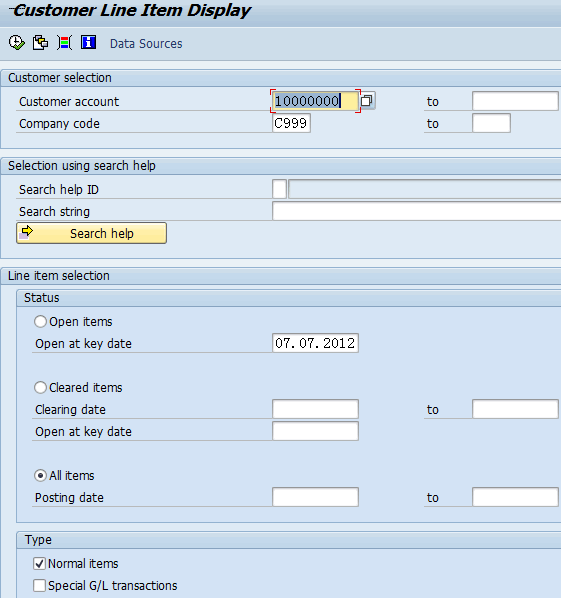Open the Dynamic selections icon
The height and width of the screenshot is (598, 561).
coord(64,42)
